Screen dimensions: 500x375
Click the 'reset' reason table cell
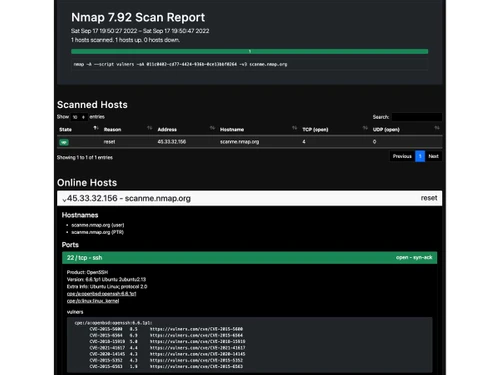click(x=109, y=142)
